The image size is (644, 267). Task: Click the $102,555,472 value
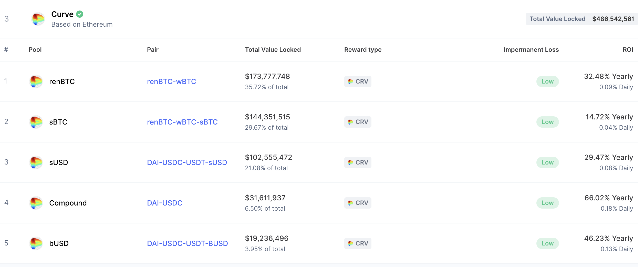pyautogui.click(x=268, y=157)
